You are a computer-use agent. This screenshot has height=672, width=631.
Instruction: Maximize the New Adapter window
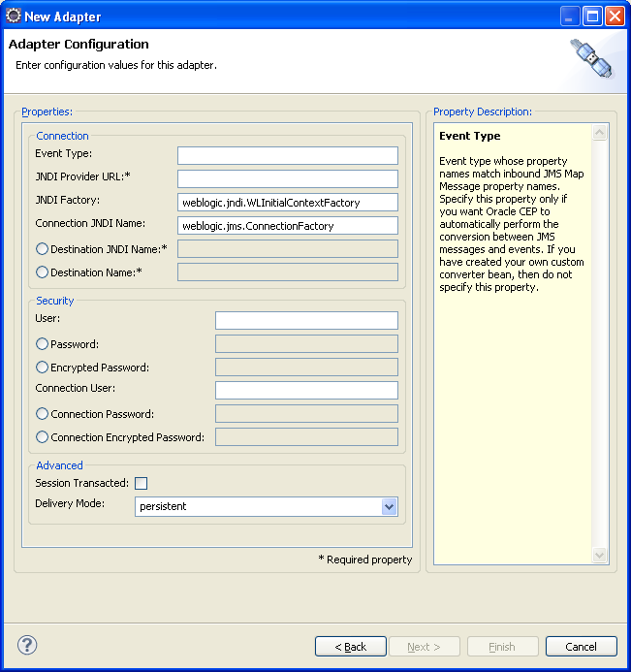(592, 16)
